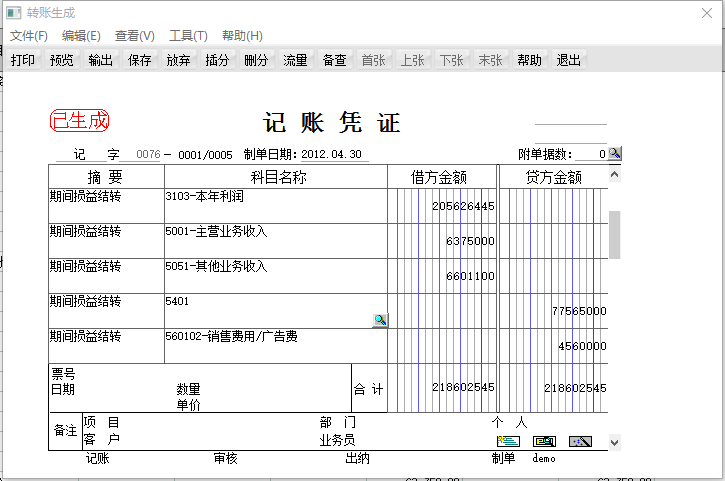Click the 帮助 toolbar button
The image size is (725, 481).
[x=529, y=60]
